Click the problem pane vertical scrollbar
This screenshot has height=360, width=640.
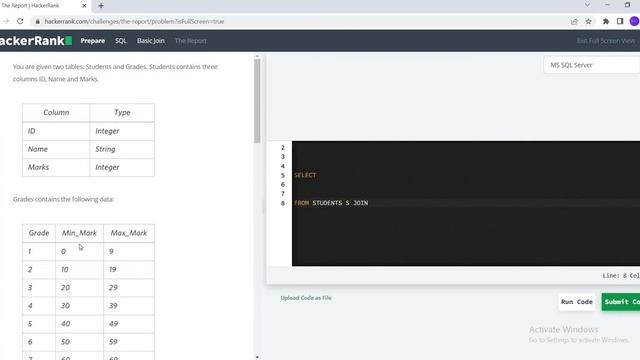click(257, 101)
